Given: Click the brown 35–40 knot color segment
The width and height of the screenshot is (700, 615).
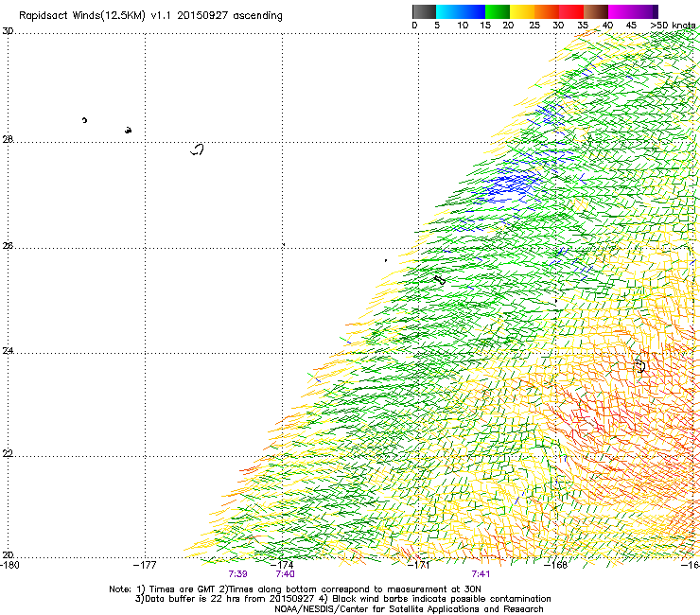Looking at the screenshot, I should coord(596,11).
